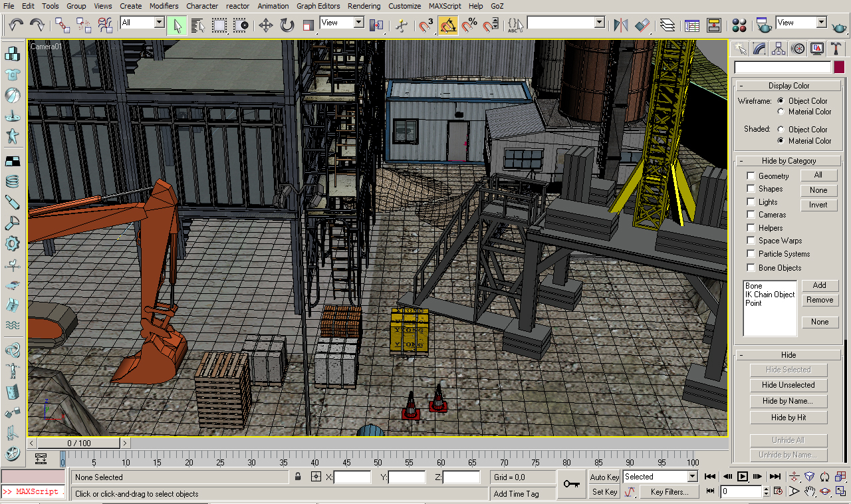
Task: Open the Material Editor
Action: tap(738, 25)
